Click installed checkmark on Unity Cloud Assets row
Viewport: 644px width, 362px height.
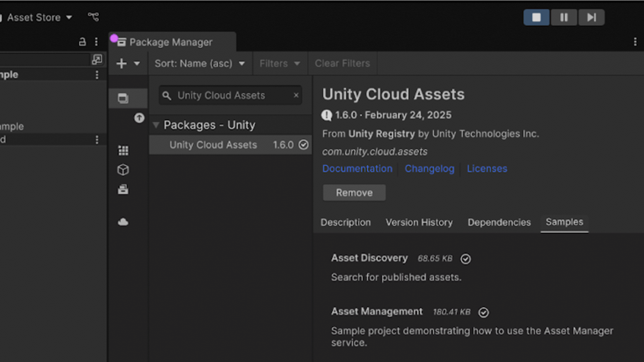303,145
